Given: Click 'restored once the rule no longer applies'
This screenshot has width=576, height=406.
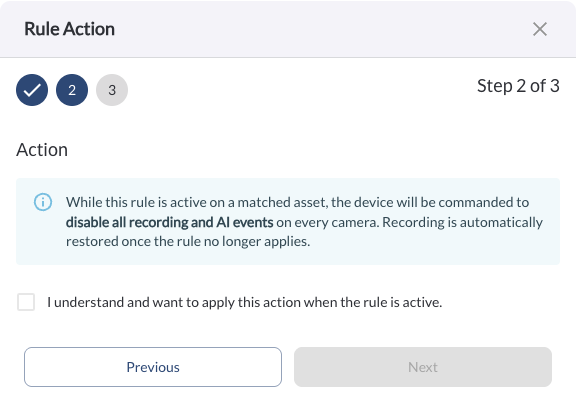Looking at the screenshot, I should pyautogui.click(x=188, y=241).
